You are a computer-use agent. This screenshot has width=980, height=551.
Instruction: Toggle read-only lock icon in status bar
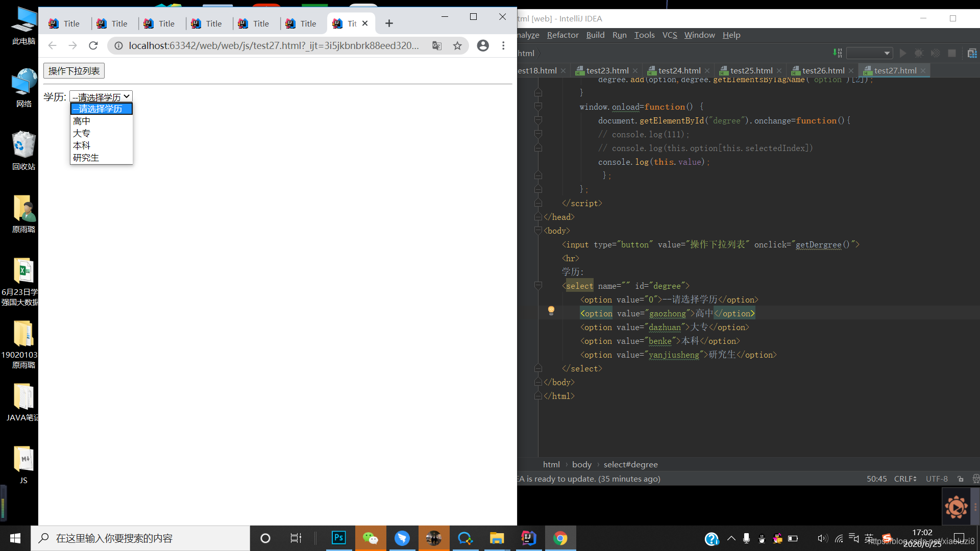coord(961,479)
